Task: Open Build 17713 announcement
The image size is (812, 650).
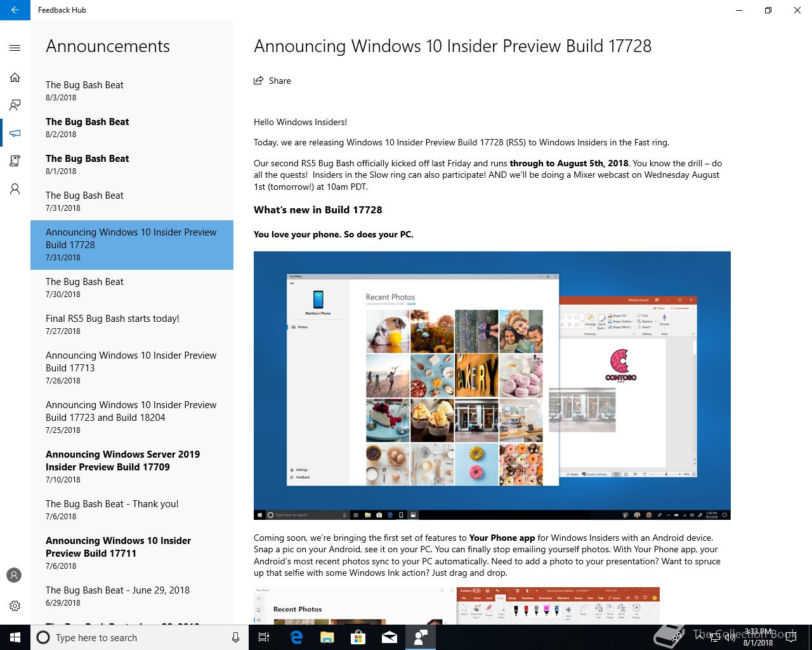Action: coord(132,368)
